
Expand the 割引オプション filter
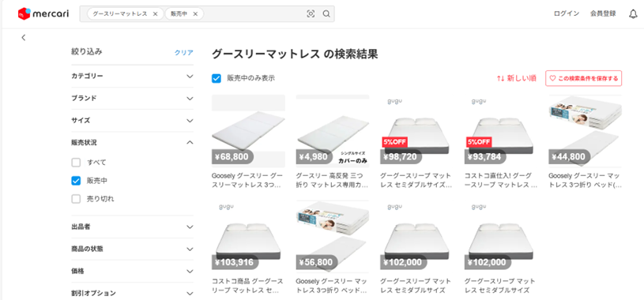pos(132,294)
